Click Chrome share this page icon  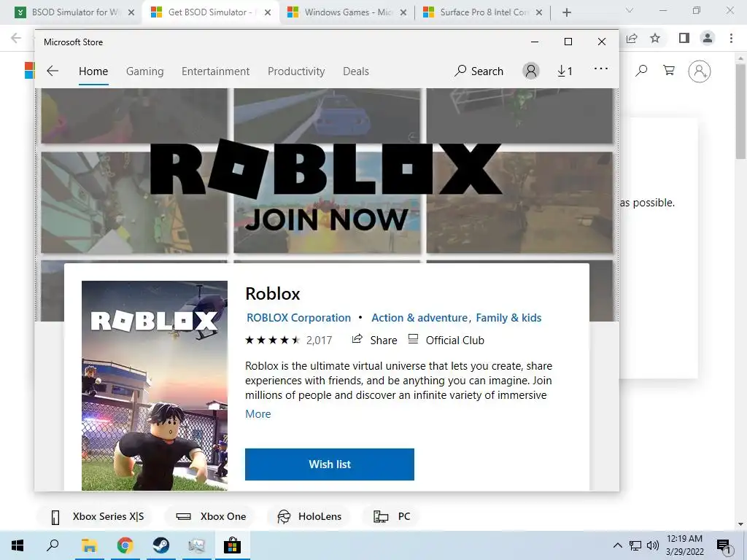(x=632, y=38)
